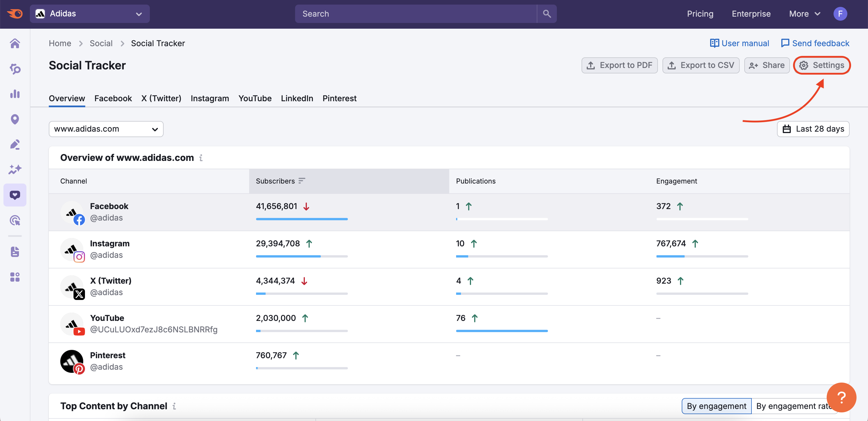Click the Publications column header
868x421 pixels.
[x=475, y=181]
